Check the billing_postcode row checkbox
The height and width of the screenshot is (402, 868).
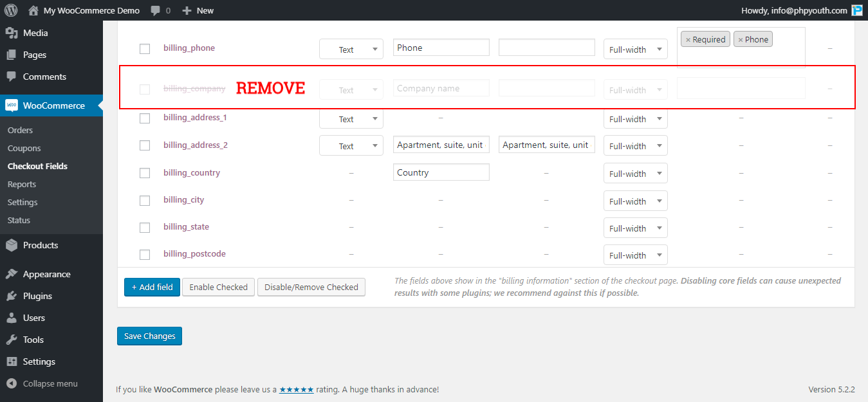pyautogui.click(x=144, y=254)
